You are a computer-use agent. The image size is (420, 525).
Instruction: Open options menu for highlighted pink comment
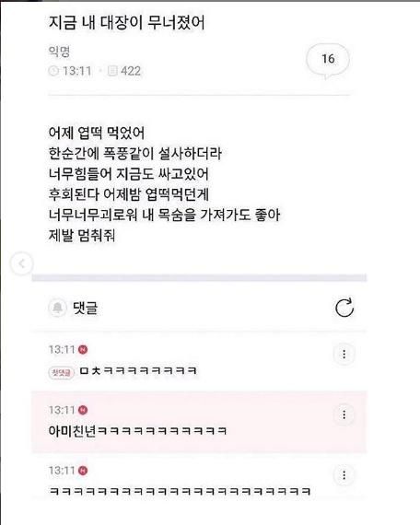pyautogui.click(x=344, y=415)
